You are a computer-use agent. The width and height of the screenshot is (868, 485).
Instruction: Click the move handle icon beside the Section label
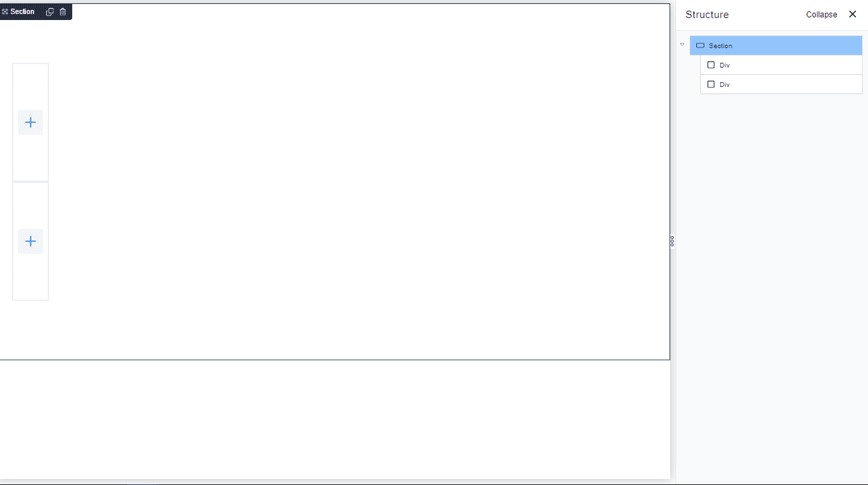pyautogui.click(x=5, y=12)
